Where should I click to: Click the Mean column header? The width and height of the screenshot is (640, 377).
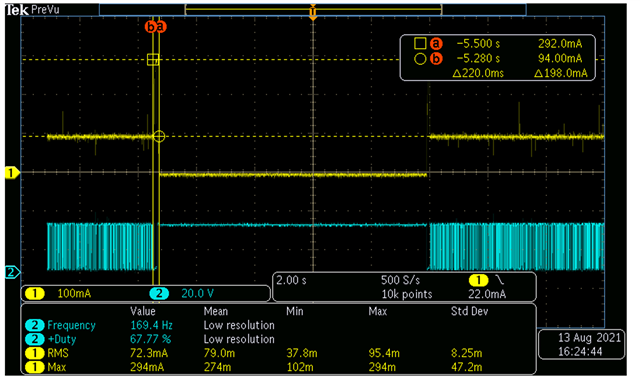(x=216, y=311)
